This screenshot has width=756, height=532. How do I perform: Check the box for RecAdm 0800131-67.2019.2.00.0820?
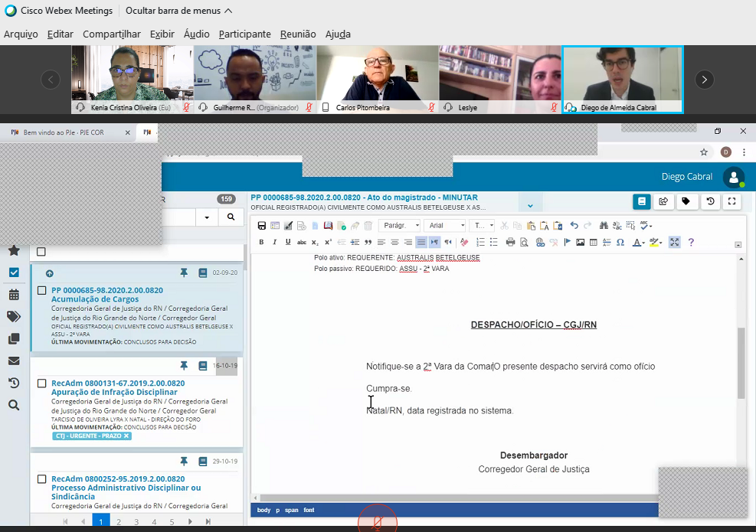[42, 383]
